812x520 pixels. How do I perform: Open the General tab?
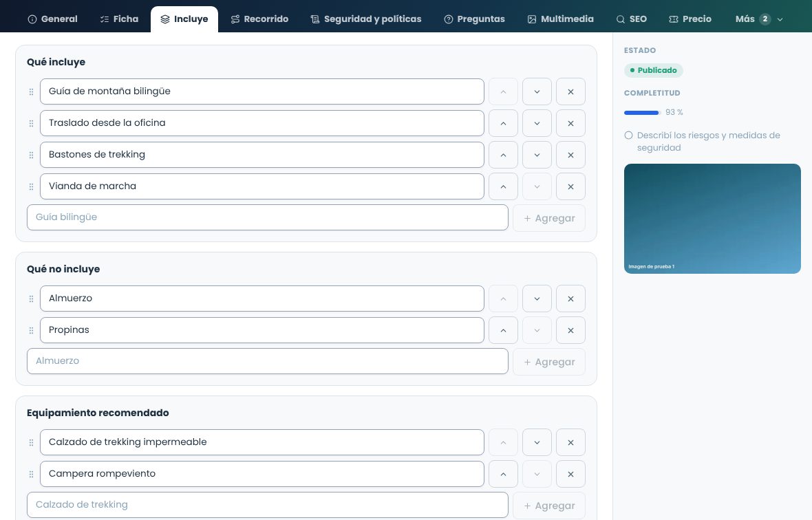coord(52,19)
